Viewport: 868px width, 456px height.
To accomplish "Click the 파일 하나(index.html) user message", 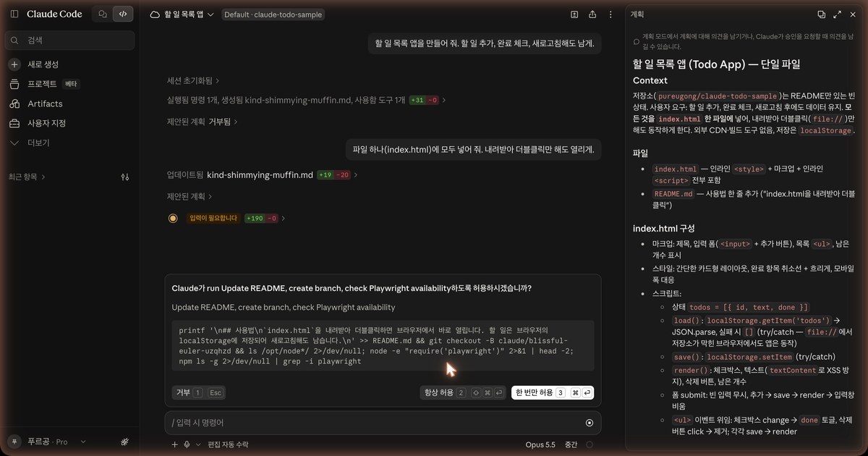I will pos(473,150).
